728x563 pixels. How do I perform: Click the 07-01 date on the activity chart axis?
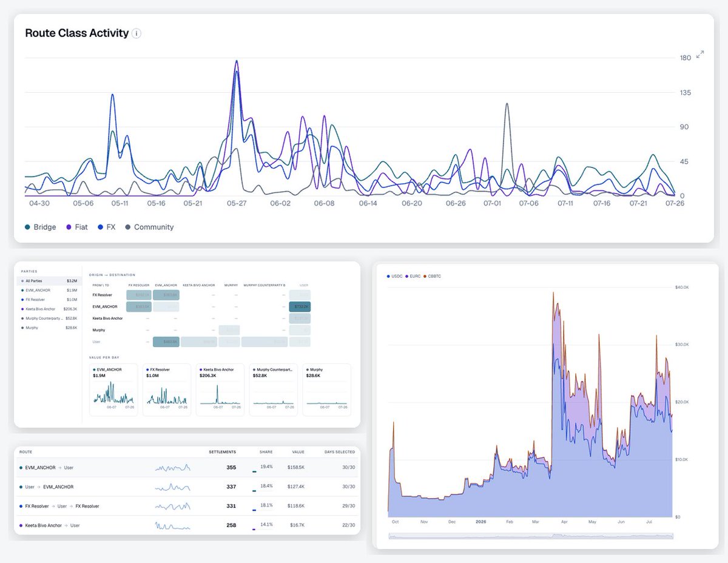click(x=492, y=204)
